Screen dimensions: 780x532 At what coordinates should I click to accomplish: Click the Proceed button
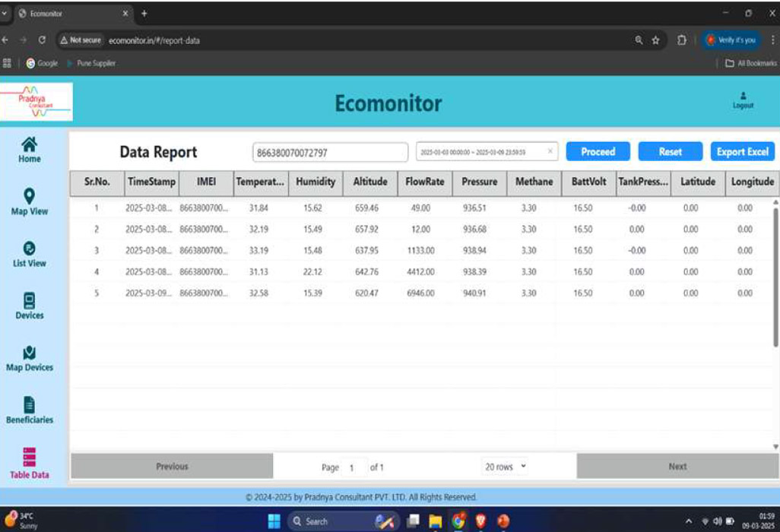(598, 151)
